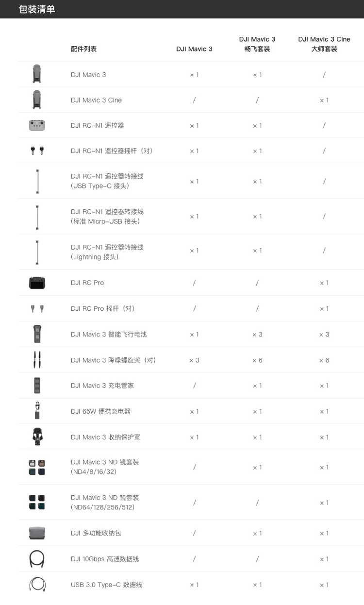This screenshot has width=364, height=605.
Task: Select the DJI multifunction carrying bag icon
Action: point(37,533)
